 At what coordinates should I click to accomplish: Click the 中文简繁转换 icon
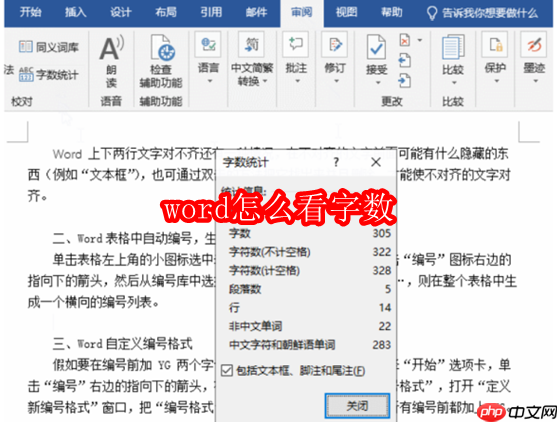pyautogui.click(x=252, y=44)
